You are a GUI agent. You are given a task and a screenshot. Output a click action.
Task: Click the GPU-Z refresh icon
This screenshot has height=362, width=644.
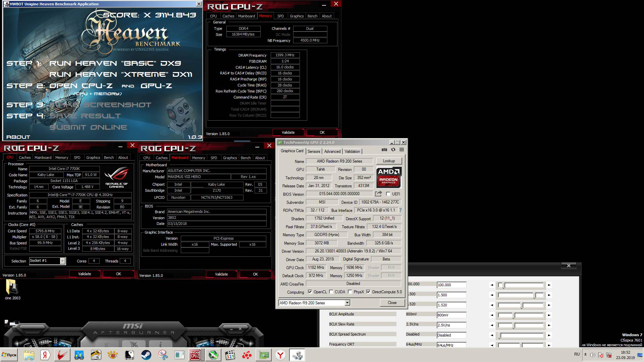[x=393, y=150]
